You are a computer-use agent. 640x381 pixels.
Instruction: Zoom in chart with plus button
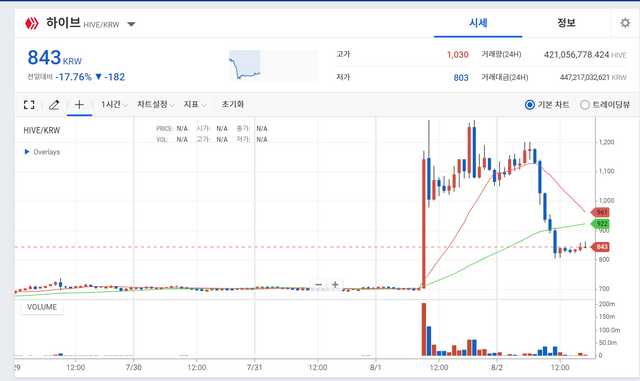[335, 285]
